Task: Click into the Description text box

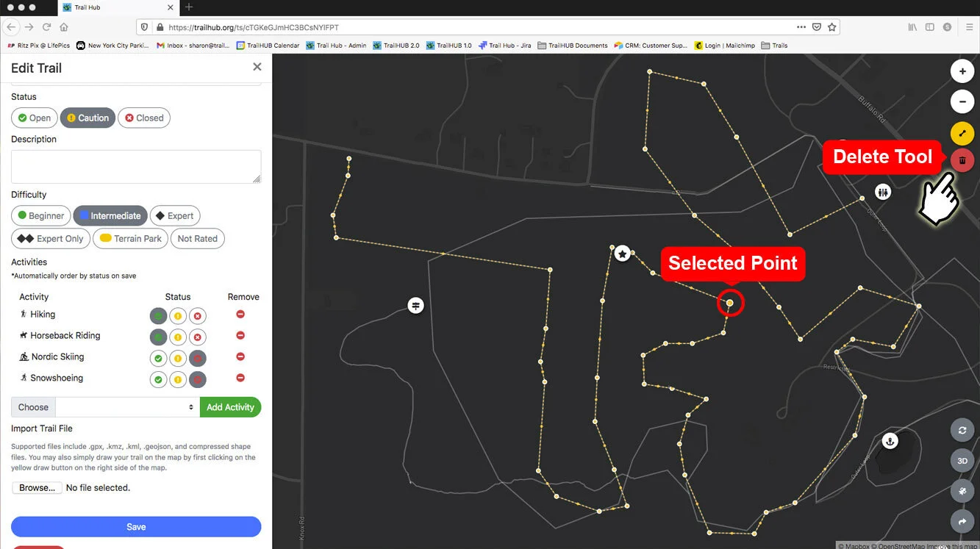Action: point(136,167)
